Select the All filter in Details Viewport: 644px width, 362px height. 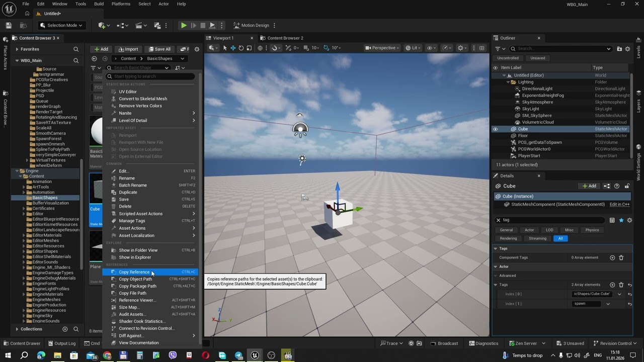click(560, 238)
